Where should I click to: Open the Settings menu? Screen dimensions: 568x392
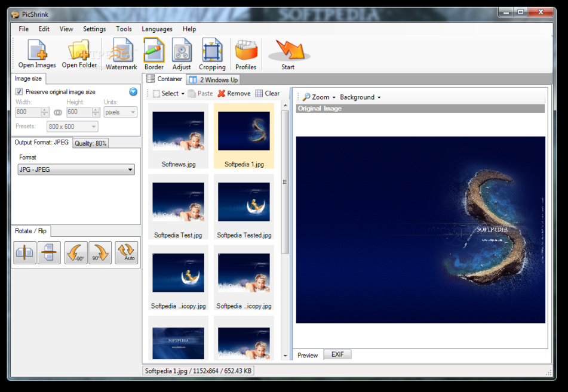pos(94,29)
